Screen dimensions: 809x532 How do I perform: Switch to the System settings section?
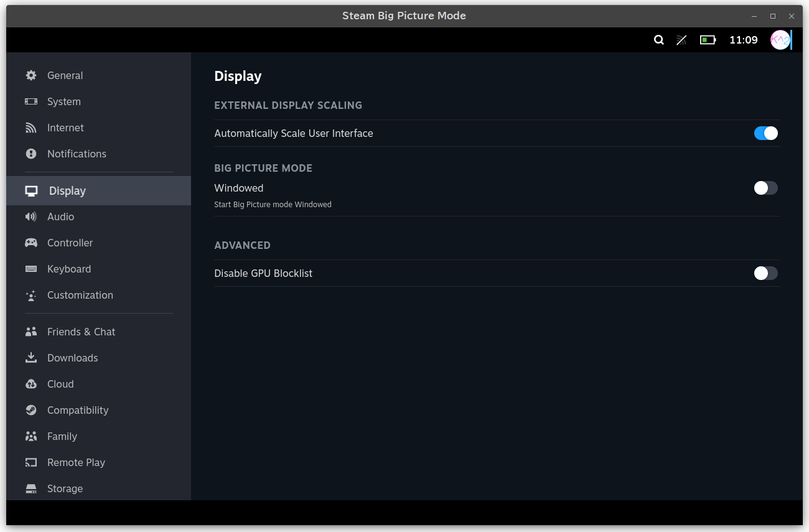[64, 101]
